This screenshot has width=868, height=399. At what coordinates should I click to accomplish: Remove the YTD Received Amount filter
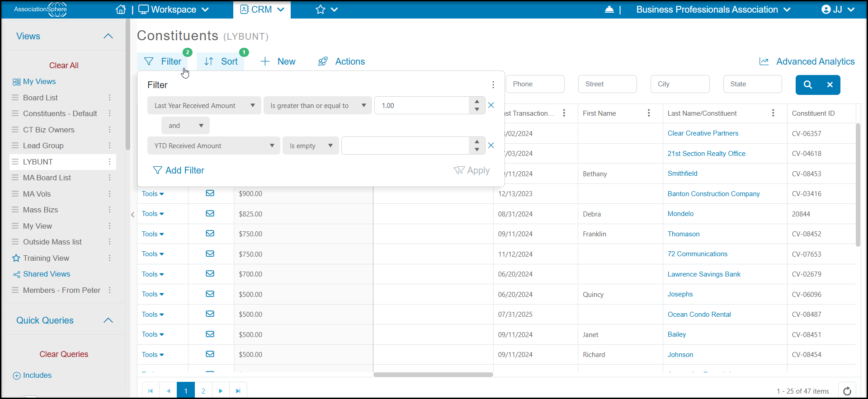(x=491, y=146)
